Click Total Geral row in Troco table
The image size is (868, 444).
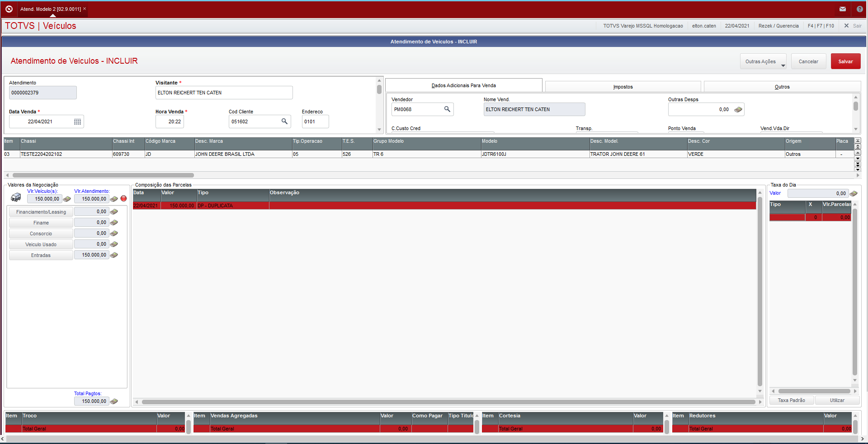95,429
